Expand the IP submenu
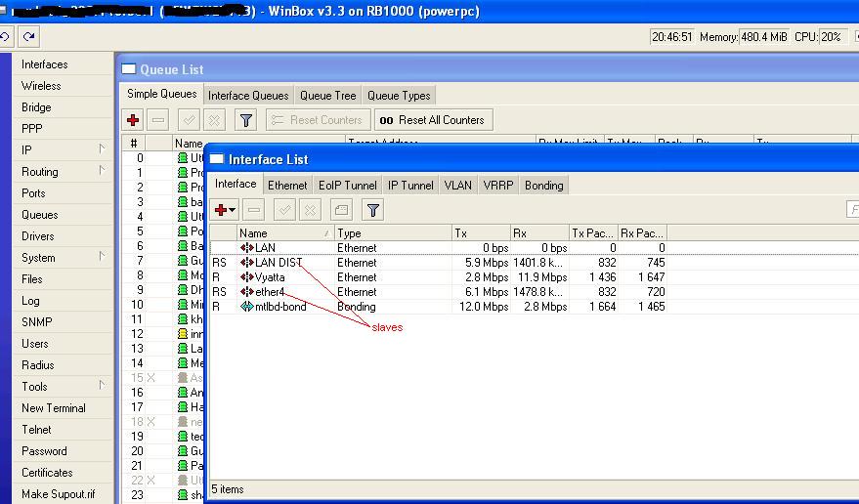This screenshot has height=504, width=859. click(x=102, y=149)
